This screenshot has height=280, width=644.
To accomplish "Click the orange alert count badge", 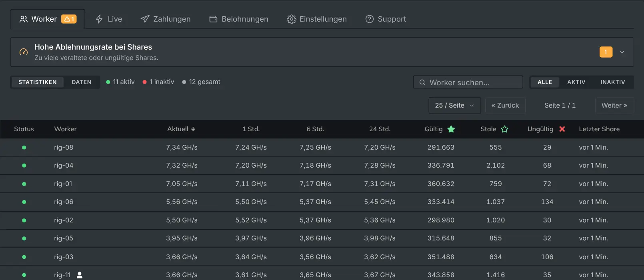I will click(x=606, y=52).
